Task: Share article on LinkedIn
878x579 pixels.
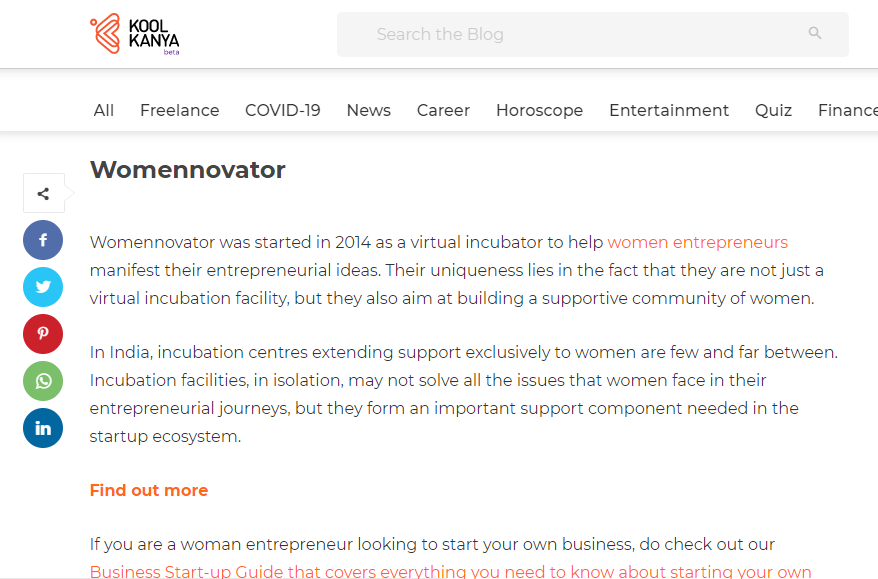Action: coord(43,428)
